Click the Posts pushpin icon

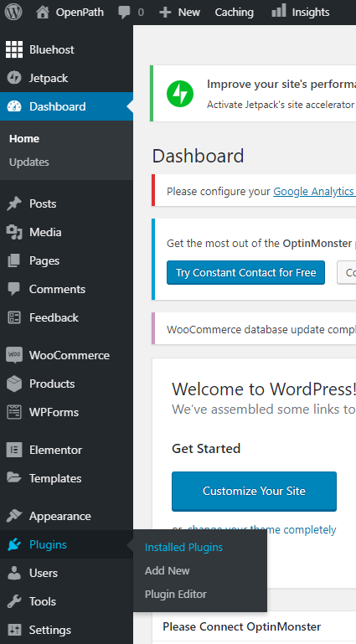point(14,204)
